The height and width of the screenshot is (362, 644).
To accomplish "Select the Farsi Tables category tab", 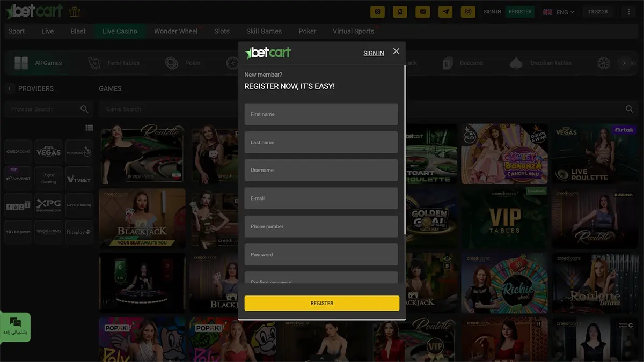I will [x=113, y=63].
